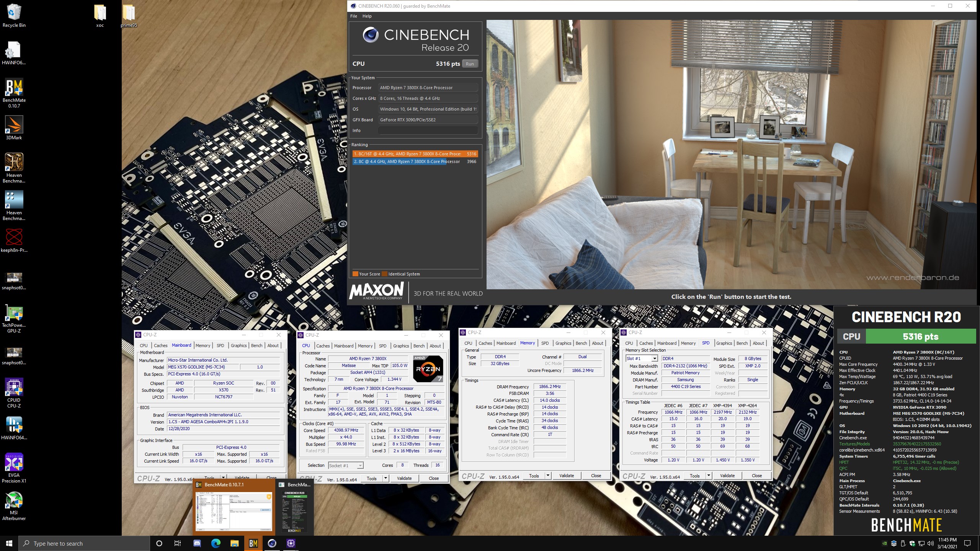This screenshot has height=551, width=980.
Task: Open Task View from the taskbar
Action: 178,543
